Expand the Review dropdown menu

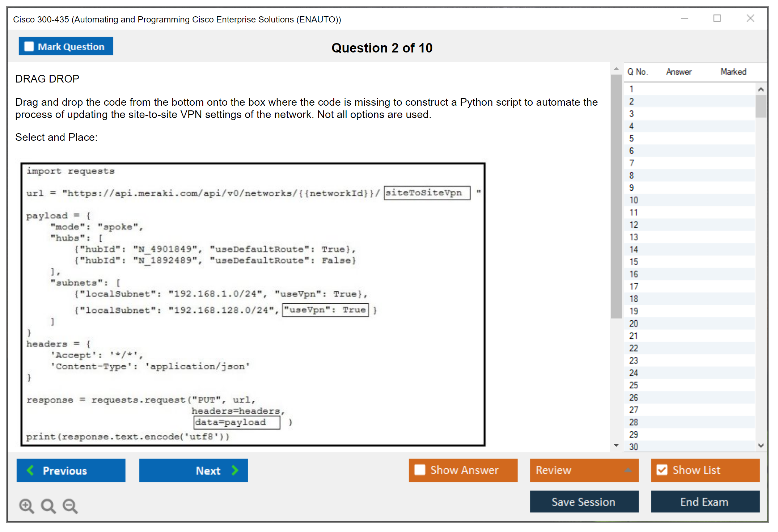pyautogui.click(x=628, y=470)
